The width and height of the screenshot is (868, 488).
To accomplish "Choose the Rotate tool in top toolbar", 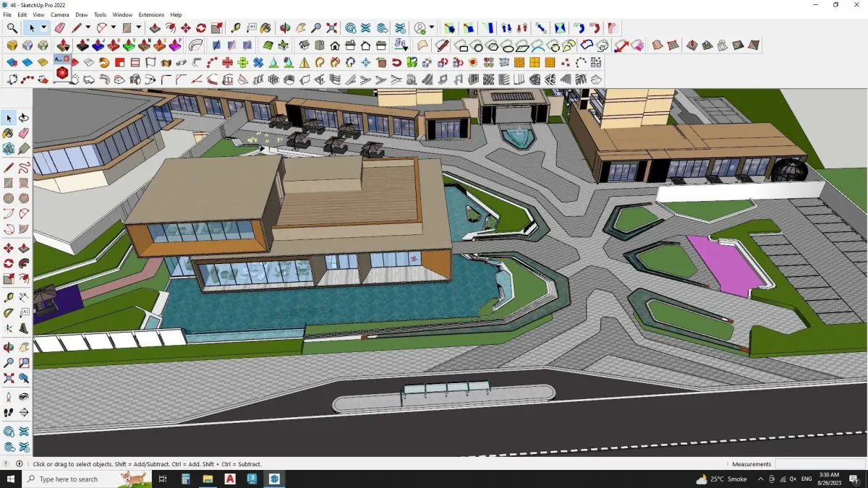I will [201, 28].
